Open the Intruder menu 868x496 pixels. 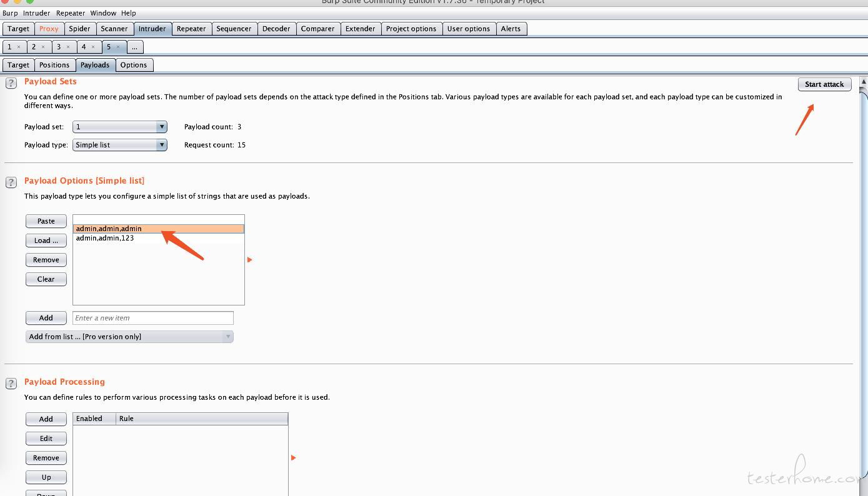tap(37, 13)
